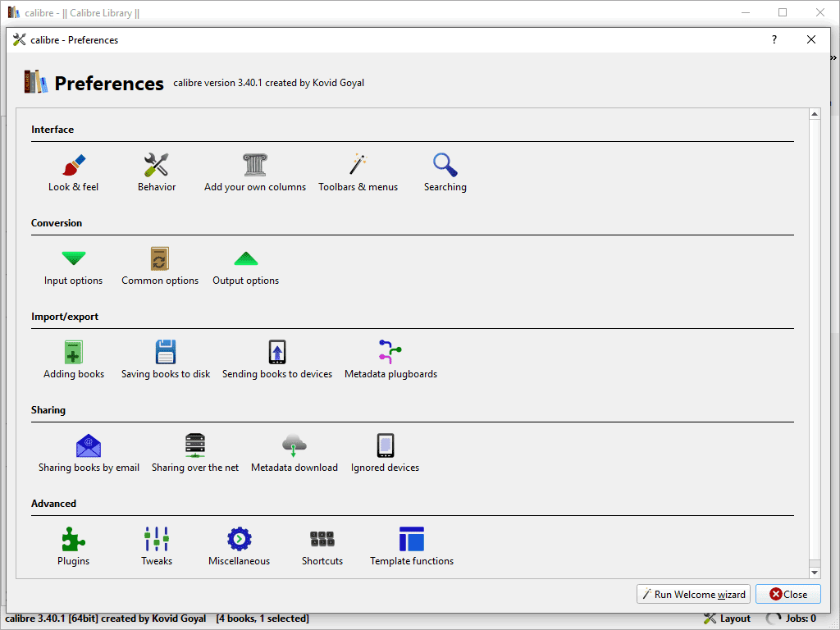
Task: Open Saving books to disk
Action: tap(166, 360)
